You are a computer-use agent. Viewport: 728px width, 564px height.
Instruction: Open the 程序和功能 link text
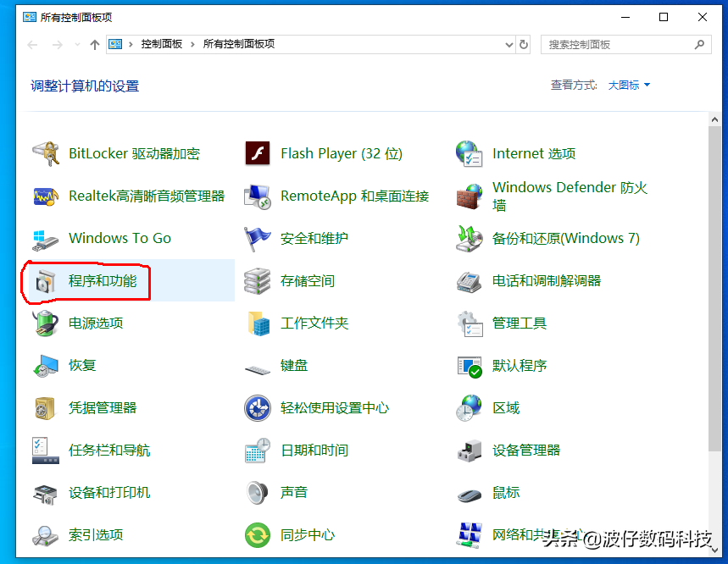103,281
